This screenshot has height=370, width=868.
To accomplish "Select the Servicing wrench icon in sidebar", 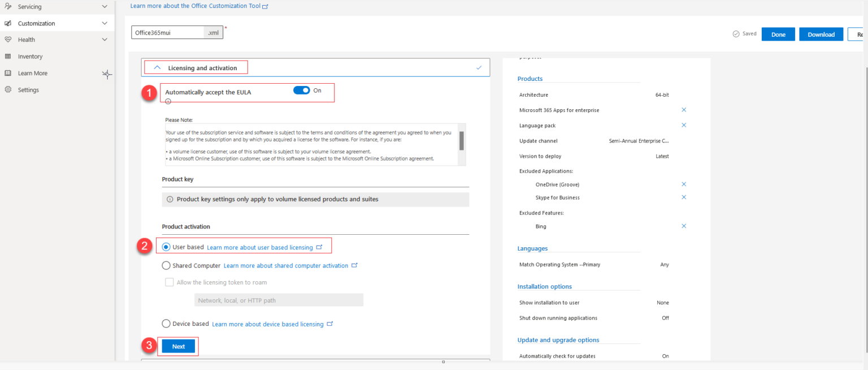I will coord(8,6).
